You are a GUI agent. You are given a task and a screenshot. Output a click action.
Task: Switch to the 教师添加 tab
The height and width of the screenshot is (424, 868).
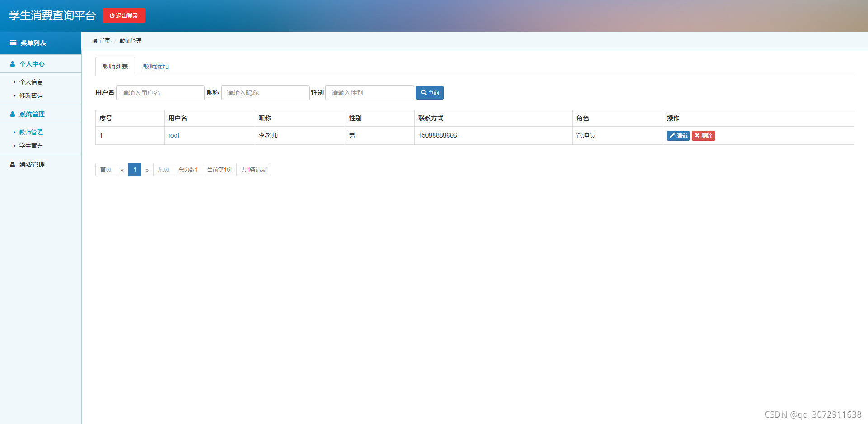tap(156, 67)
